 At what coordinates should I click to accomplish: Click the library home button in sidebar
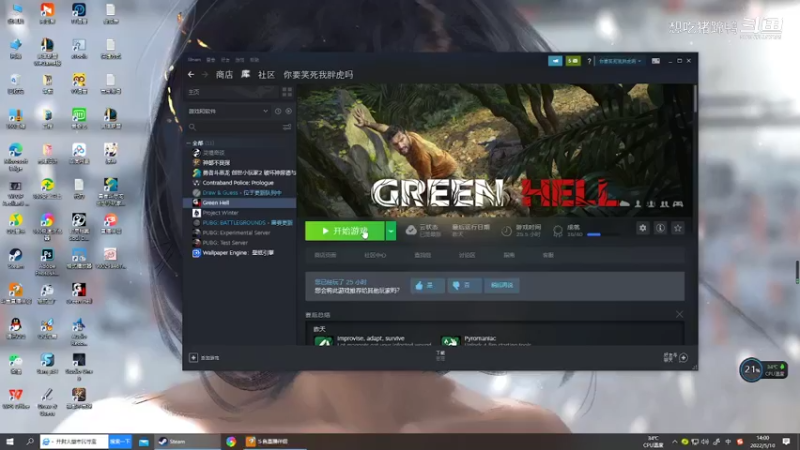232,92
